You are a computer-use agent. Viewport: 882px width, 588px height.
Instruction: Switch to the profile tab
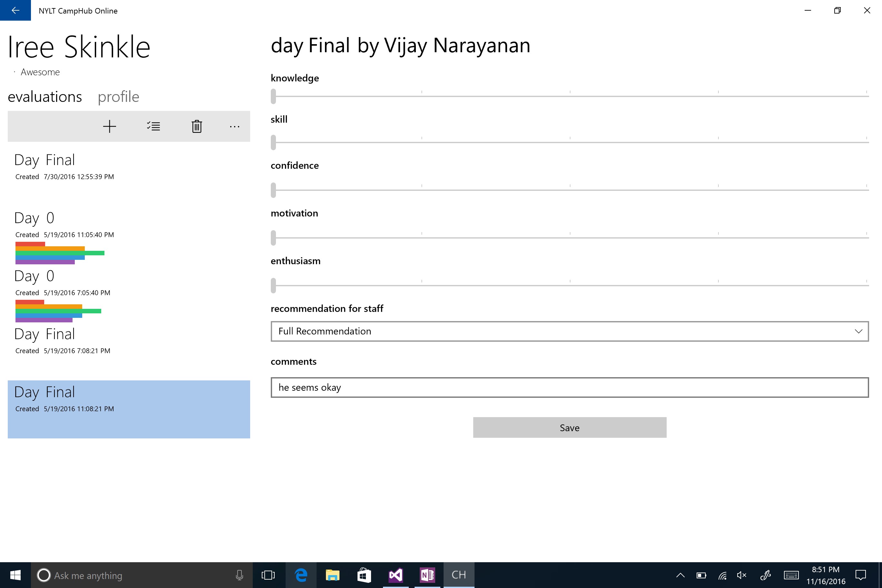point(119,97)
